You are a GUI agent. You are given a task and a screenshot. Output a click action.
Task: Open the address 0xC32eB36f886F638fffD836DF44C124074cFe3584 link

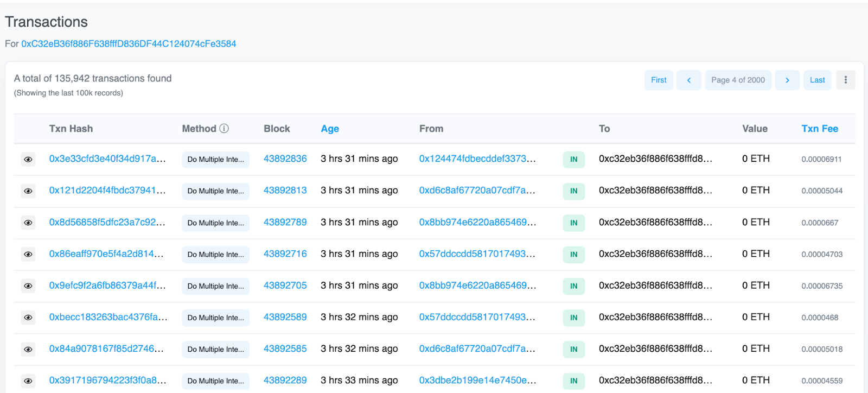tap(129, 44)
